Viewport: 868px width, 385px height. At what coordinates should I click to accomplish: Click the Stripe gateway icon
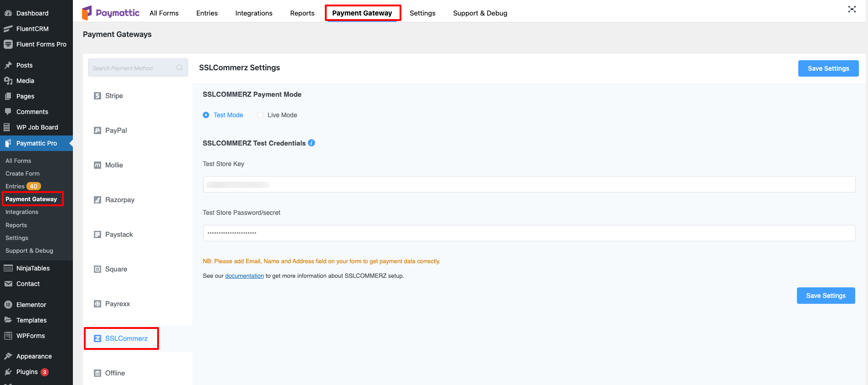pos(98,96)
